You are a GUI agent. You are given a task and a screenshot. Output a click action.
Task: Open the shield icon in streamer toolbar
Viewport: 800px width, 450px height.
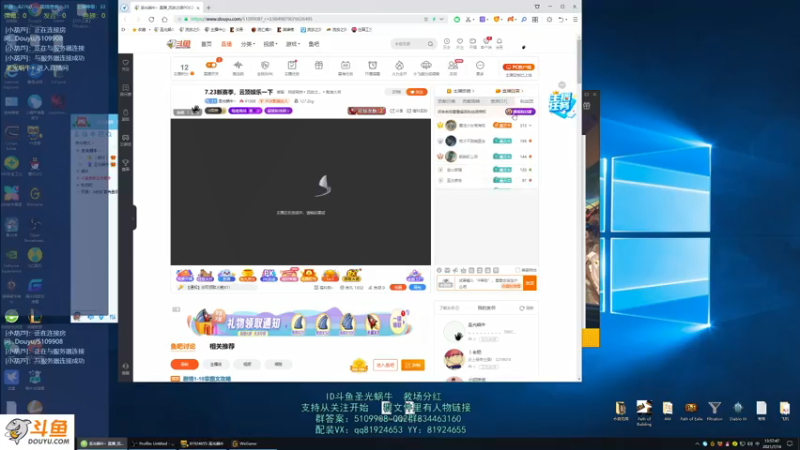(265, 65)
